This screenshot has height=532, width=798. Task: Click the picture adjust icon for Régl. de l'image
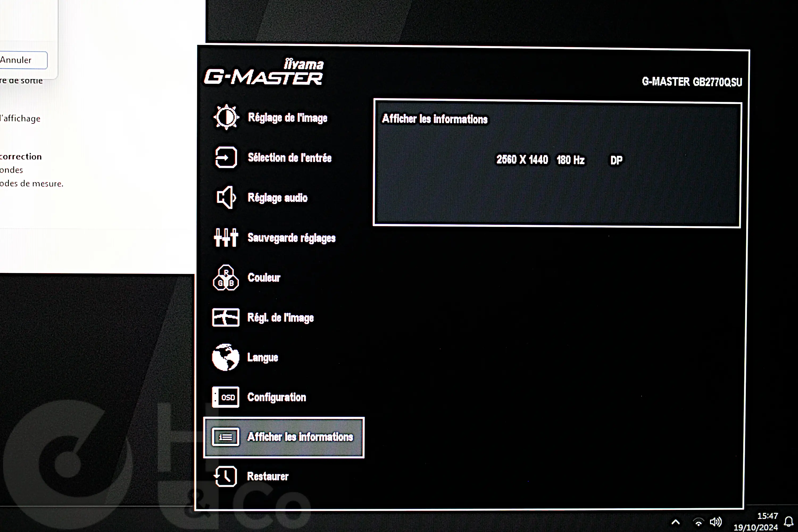click(226, 318)
